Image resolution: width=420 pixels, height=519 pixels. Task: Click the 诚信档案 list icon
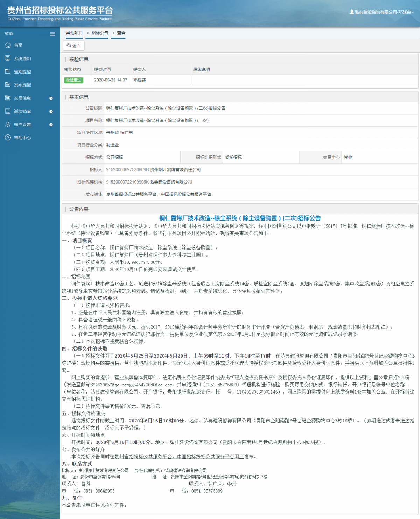point(8,111)
